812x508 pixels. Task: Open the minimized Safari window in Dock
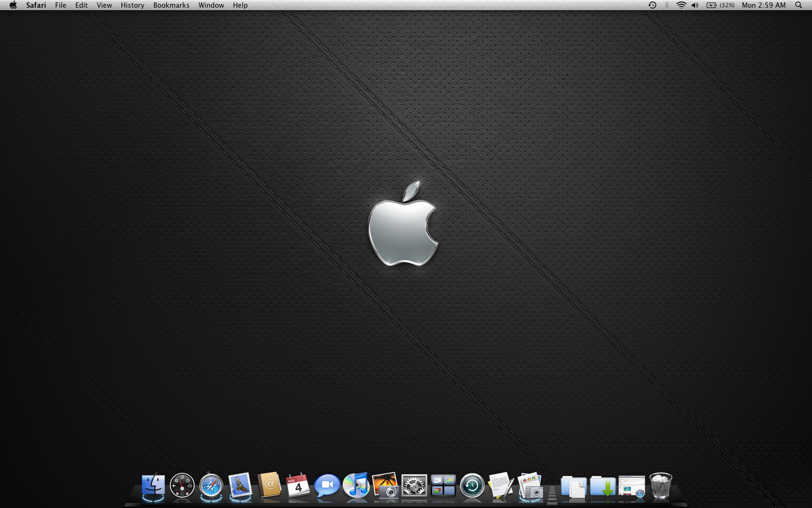click(x=632, y=487)
